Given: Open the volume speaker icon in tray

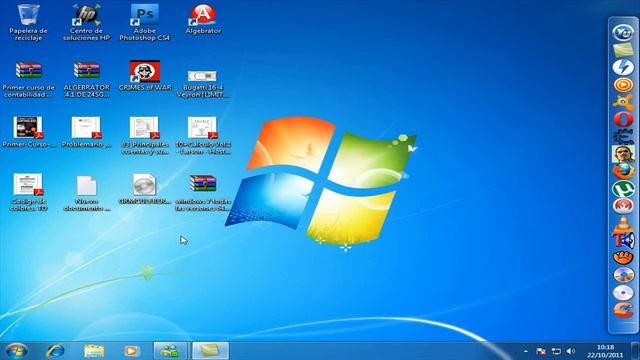Looking at the screenshot, I should pyautogui.click(x=571, y=351).
